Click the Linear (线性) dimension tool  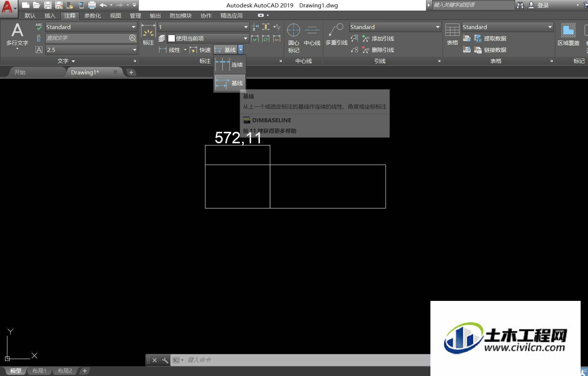169,50
